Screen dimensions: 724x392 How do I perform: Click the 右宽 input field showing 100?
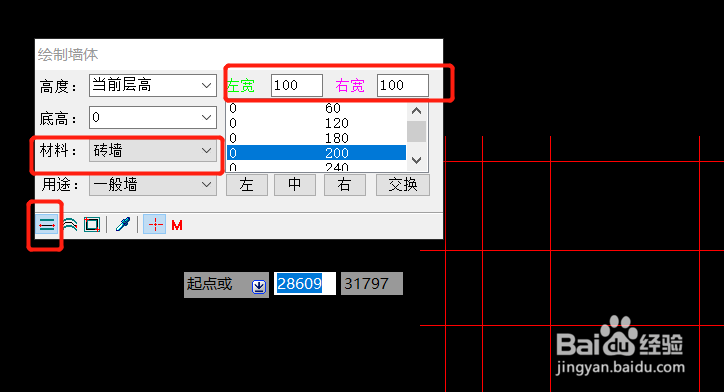coord(403,85)
